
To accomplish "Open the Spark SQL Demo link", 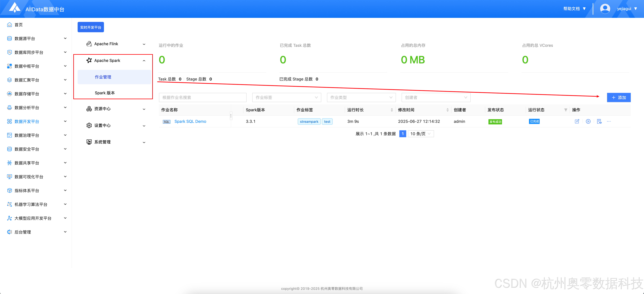I will tap(190, 122).
